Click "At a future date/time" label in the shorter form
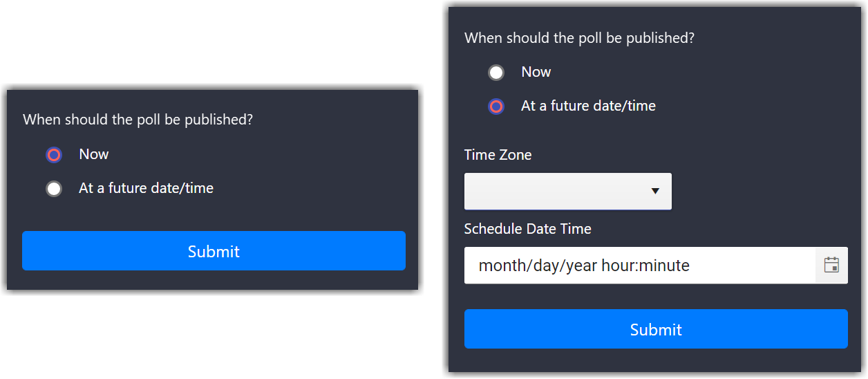This screenshot has width=868, height=379. pos(146,188)
